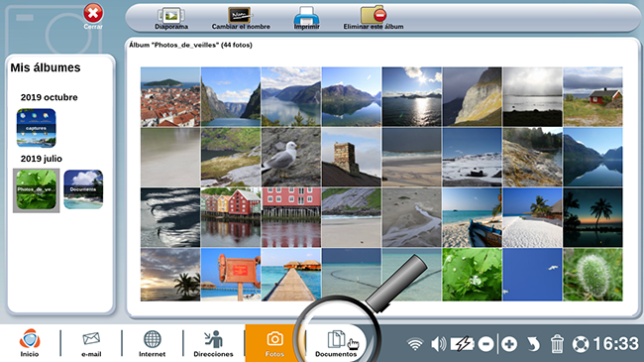The height and width of the screenshot is (362, 644).
Task: Open the wooden pier over water photo
Action: (x=290, y=275)
